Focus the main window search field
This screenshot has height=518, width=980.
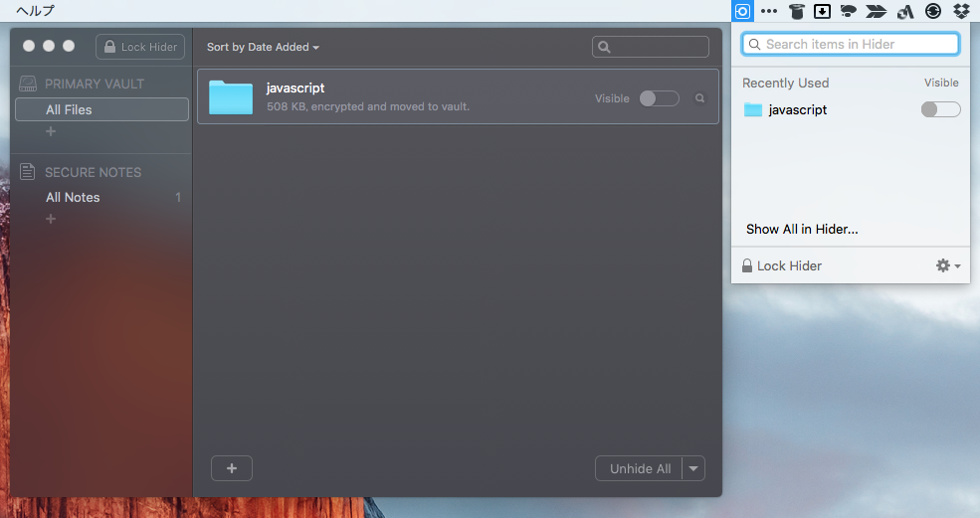[651, 47]
